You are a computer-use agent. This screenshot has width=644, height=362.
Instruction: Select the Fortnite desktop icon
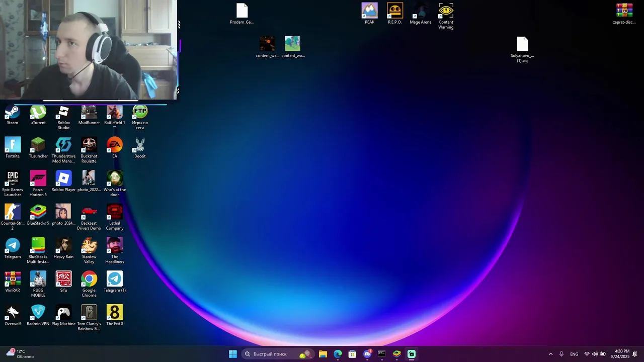tap(13, 148)
